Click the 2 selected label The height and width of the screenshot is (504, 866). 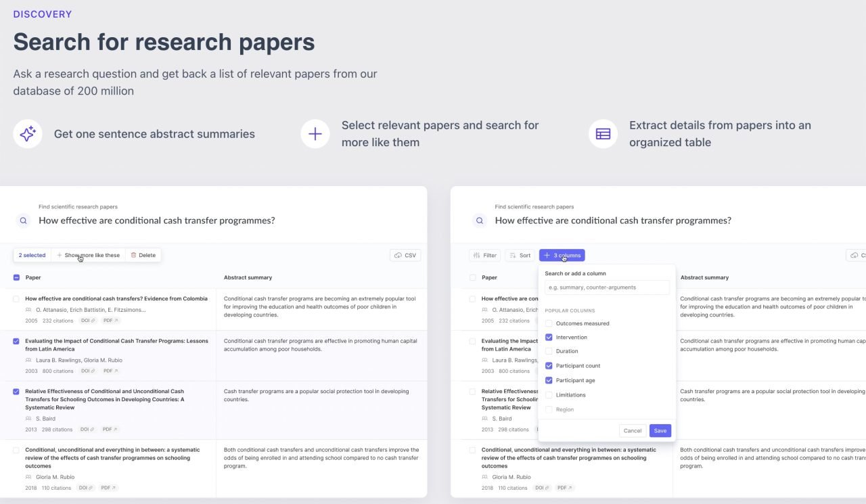click(32, 255)
